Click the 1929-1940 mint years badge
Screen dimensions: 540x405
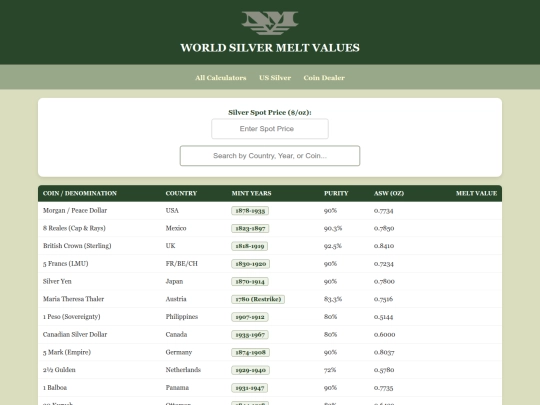pos(250,370)
